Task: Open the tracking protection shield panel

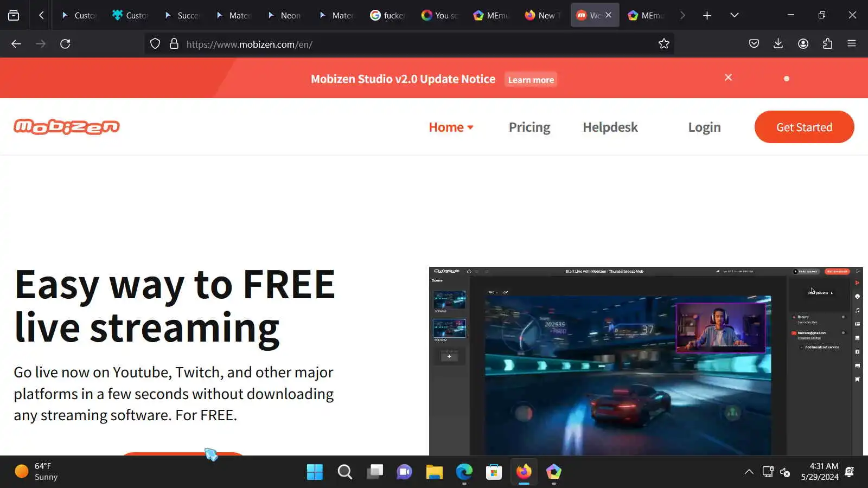Action: coord(155,44)
